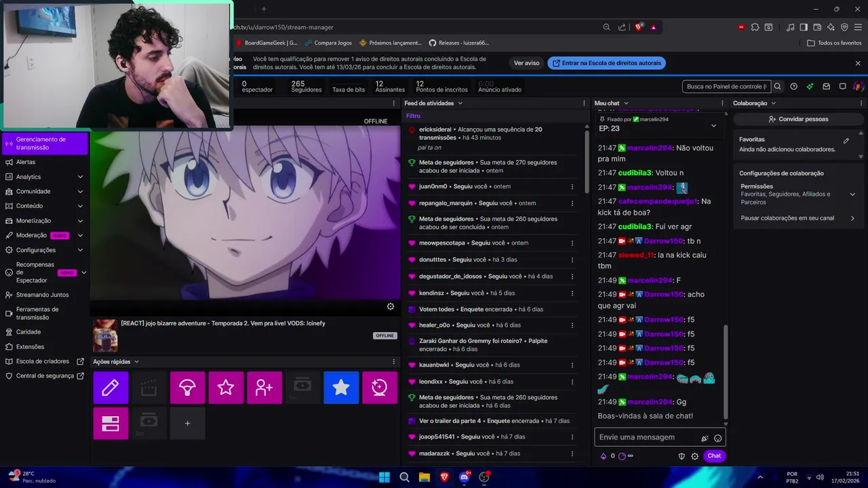Click the celebration party popper icon in chat
This screenshot has width=868, height=488.
(x=705, y=438)
